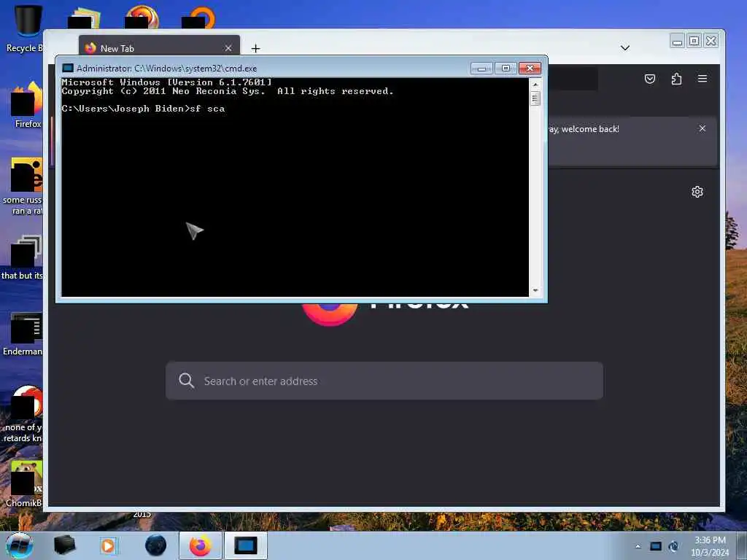Open Firefox hamburger application menu
Image resolution: width=747 pixels, height=560 pixels.
703,79
